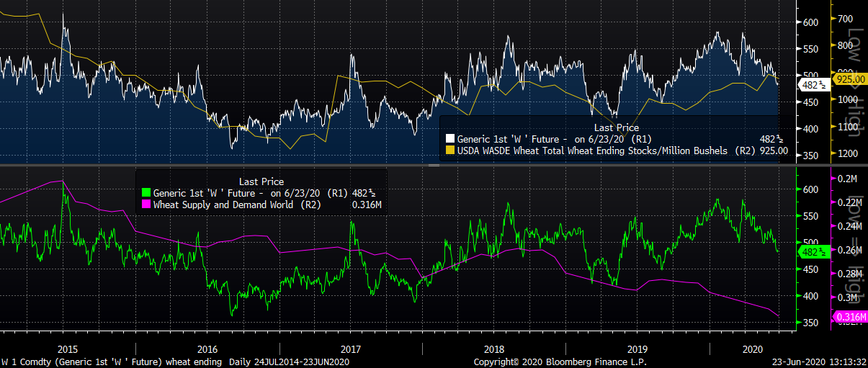This screenshot has height=368, width=868.
Task: Click the green Generic 1st 'W' Future legend swatch
Action: tap(146, 193)
